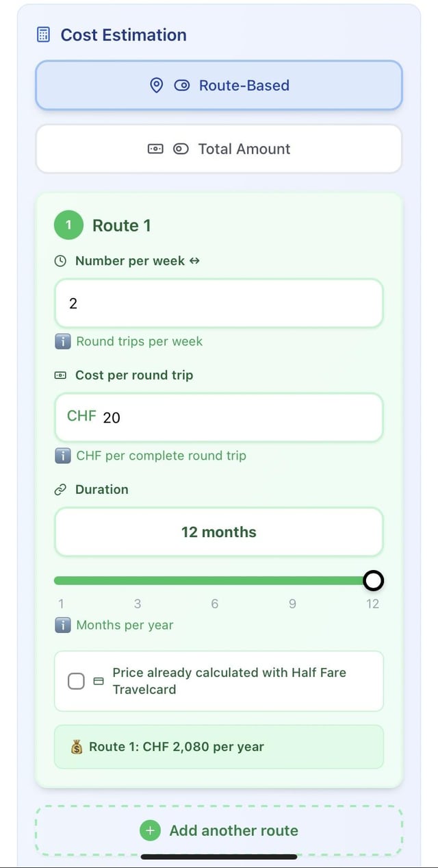
Task: Click the info icon beside CHF per complete round trip
Action: click(63, 456)
